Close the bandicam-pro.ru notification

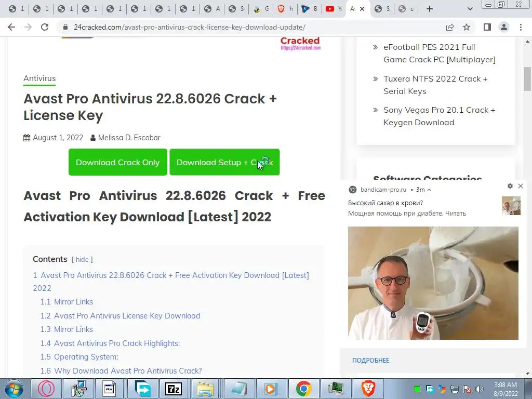tap(521, 186)
